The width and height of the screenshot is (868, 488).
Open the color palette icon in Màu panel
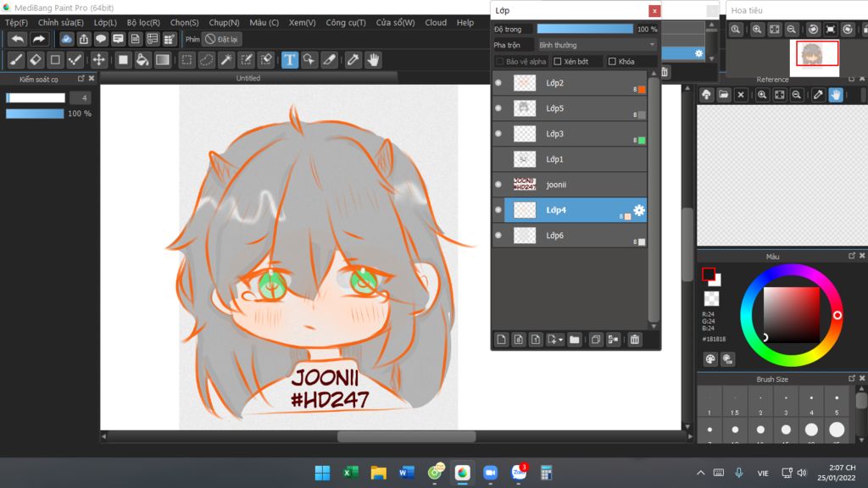tap(710, 359)
